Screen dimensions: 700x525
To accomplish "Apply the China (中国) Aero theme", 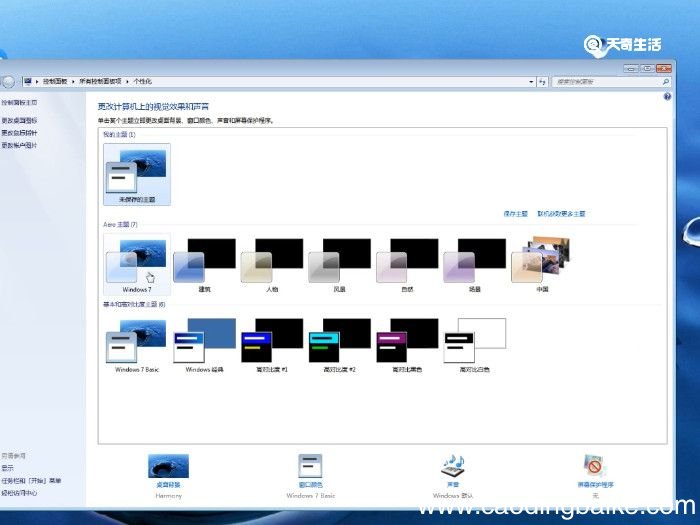I will click(x=542, y=265).
